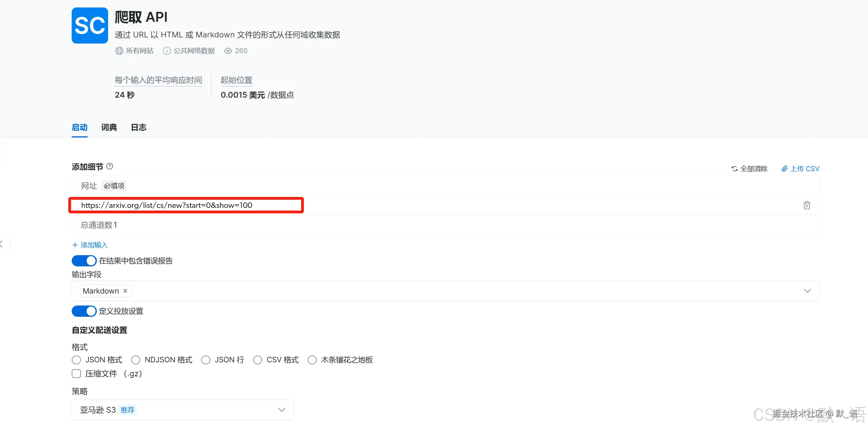Turn off the 定义投放设置 toggle
Image resolution: width=868 pixels, height=429 pixels.
coord(84,311)
